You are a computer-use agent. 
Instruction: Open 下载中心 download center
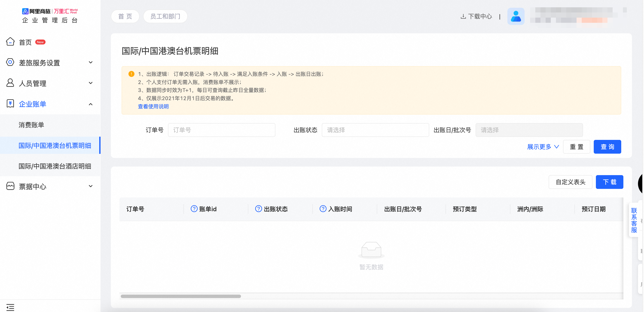tap(476, 17)
